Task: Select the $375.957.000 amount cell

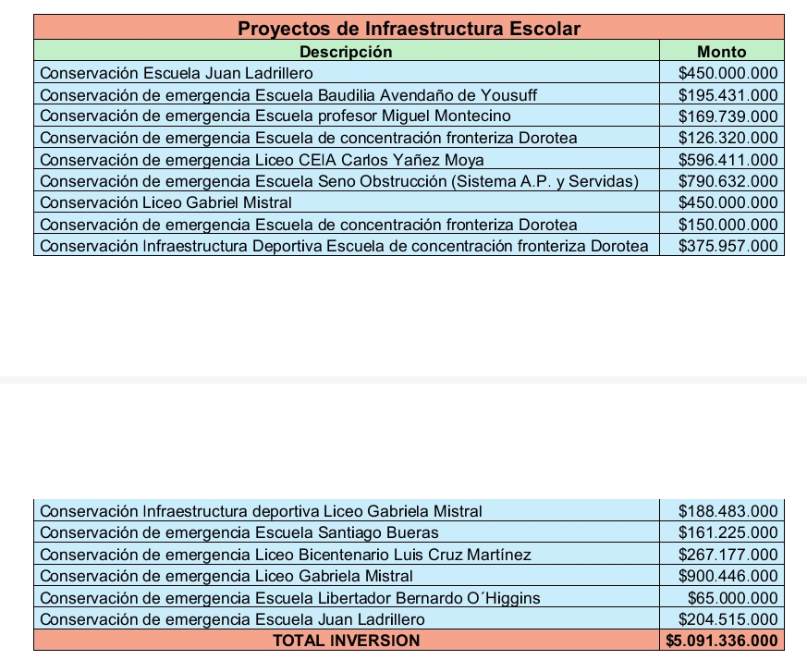Action: (x=728, y=245)
